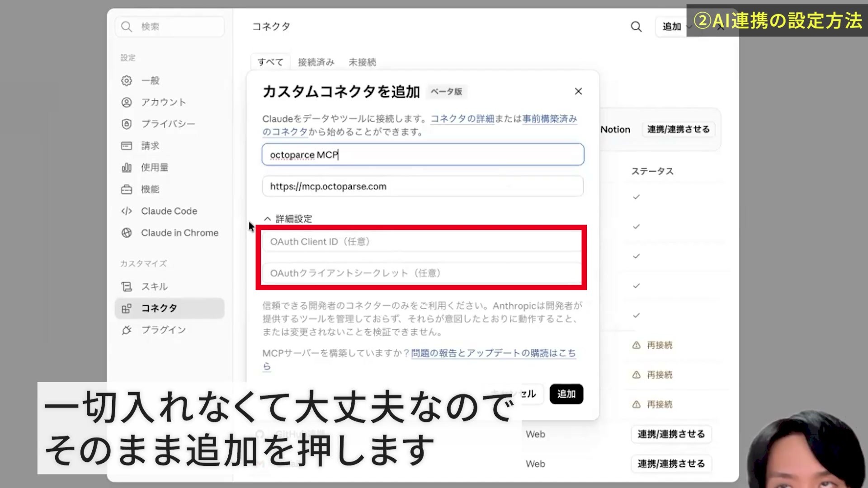Click Notion's 連携/連携させる button
This screenshot has height=488, width=868.
678,129
